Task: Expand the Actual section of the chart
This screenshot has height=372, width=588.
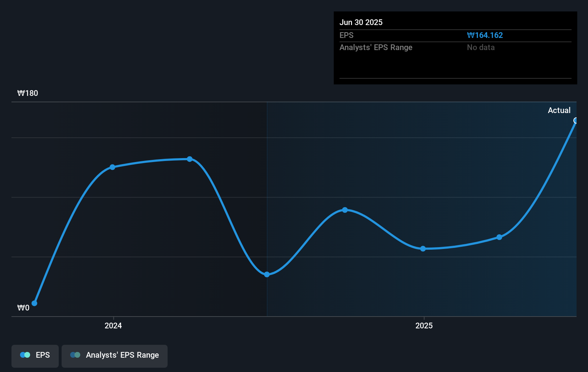Action: pos(559,110)
